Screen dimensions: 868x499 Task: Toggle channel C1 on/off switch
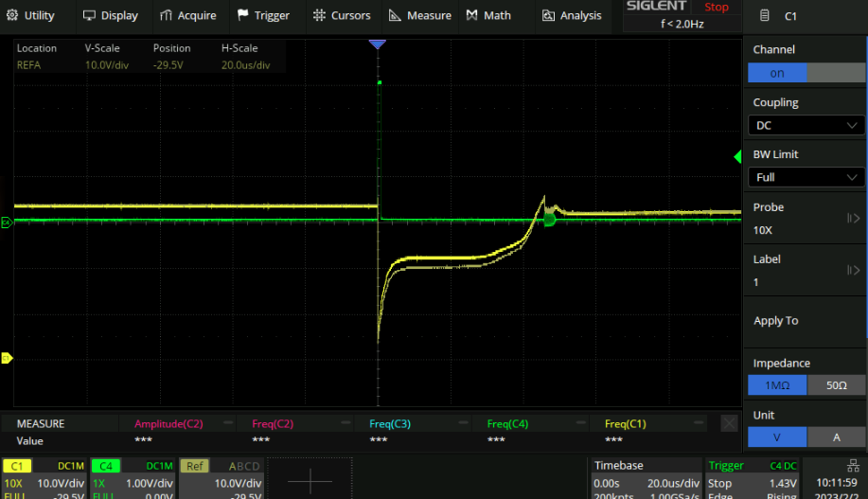(x=806, y=73)
